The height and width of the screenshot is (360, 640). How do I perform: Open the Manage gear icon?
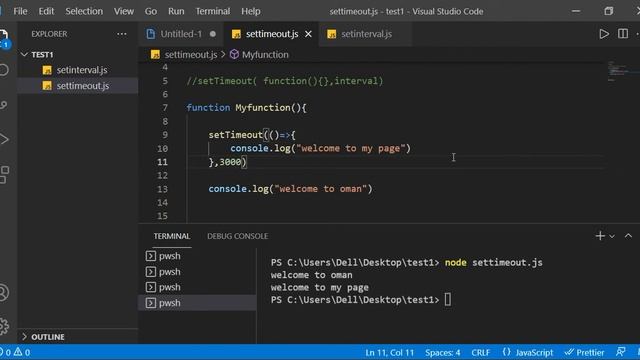(x=4, y=327)
